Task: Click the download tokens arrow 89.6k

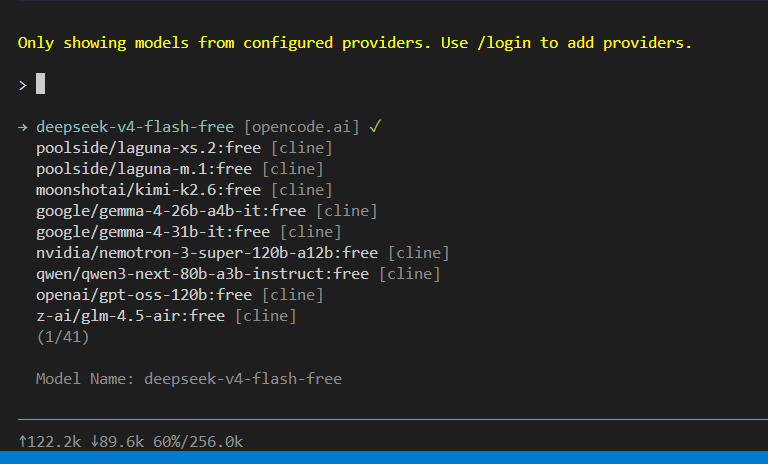Action: 117,441
